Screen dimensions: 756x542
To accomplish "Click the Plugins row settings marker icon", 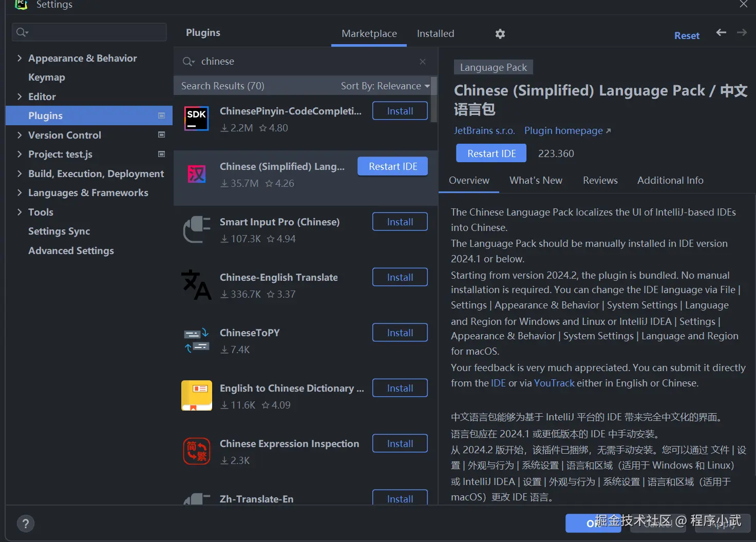I will pyautogui.click(x=162, y=115).
